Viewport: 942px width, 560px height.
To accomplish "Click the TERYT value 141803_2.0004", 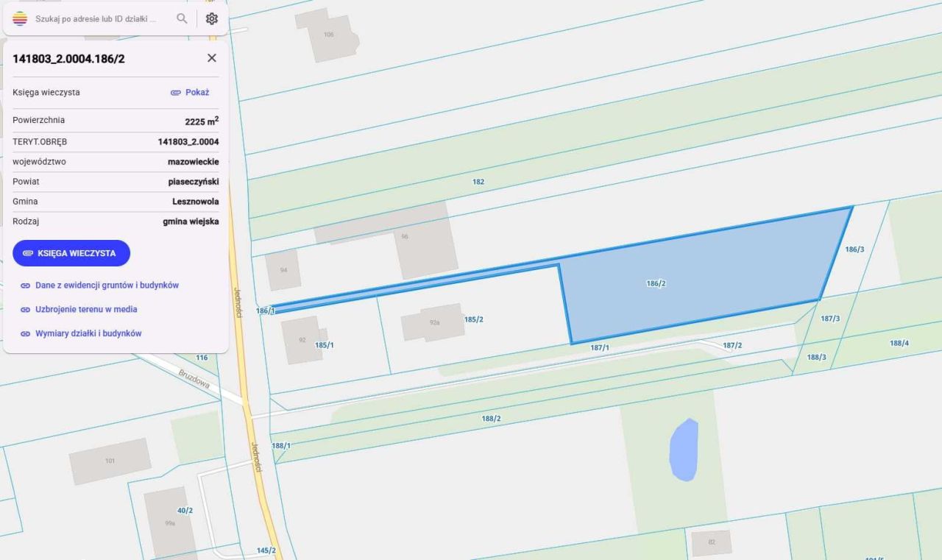I will click(x=188, y=141).
